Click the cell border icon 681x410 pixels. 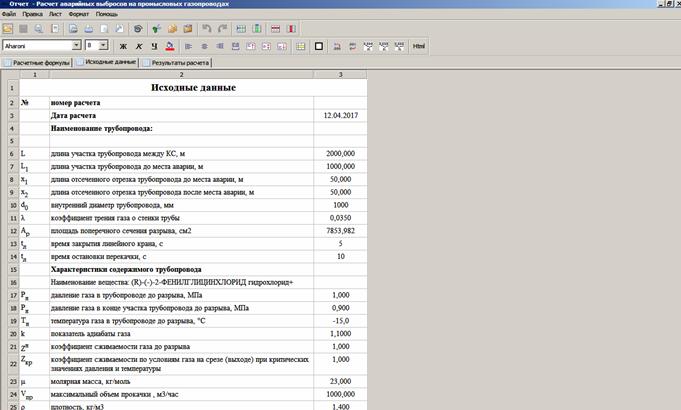[x=319, y=46]
